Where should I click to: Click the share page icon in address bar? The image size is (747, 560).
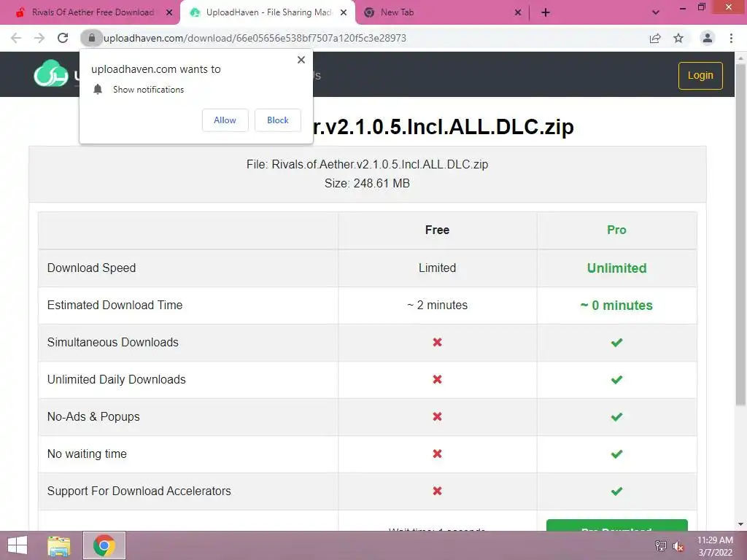(655, 38)
